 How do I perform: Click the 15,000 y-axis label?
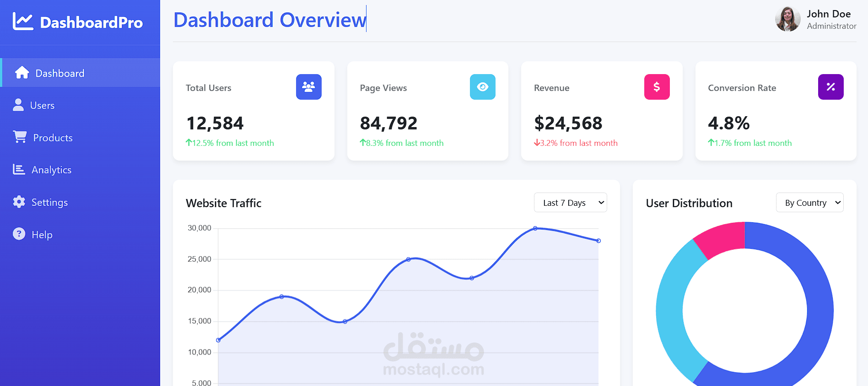[199, 321]
